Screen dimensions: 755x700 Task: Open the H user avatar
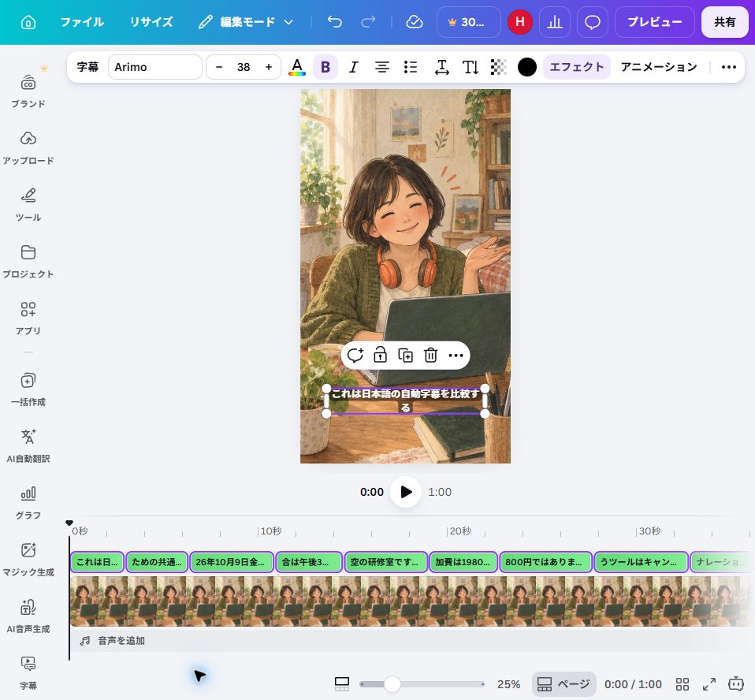coord(520,22)
